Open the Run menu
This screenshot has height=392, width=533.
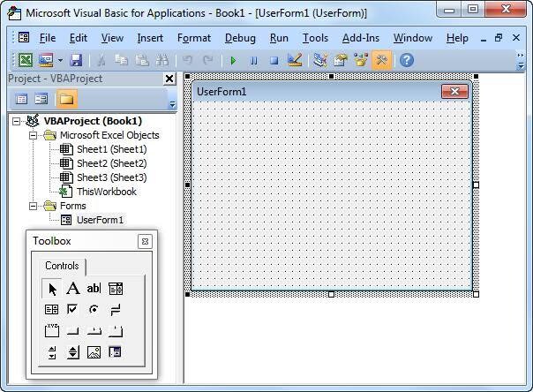279,38
